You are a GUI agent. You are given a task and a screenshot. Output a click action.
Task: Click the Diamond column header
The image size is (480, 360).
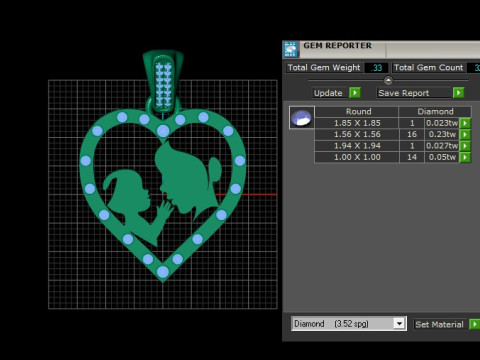[x=435, y=112]
